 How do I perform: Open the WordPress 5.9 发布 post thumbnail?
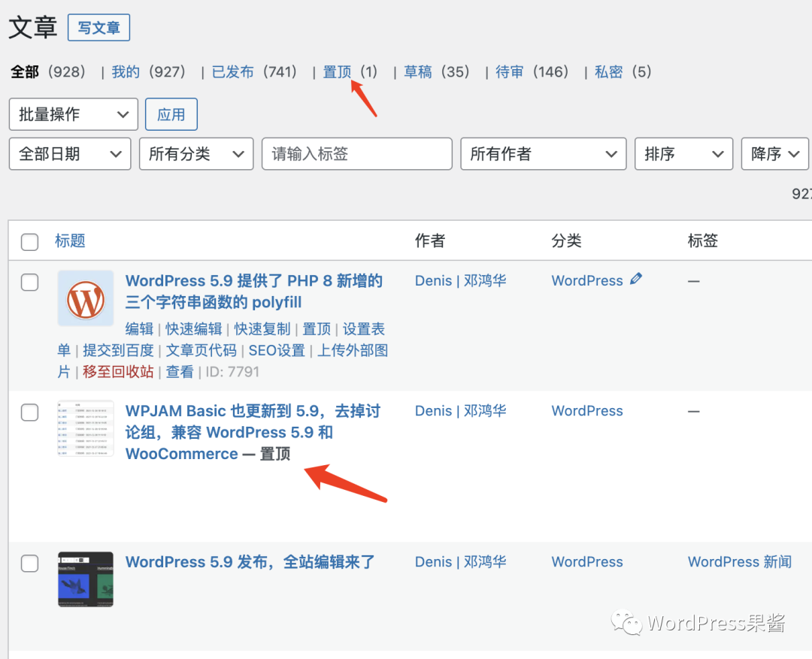(86, 579)
